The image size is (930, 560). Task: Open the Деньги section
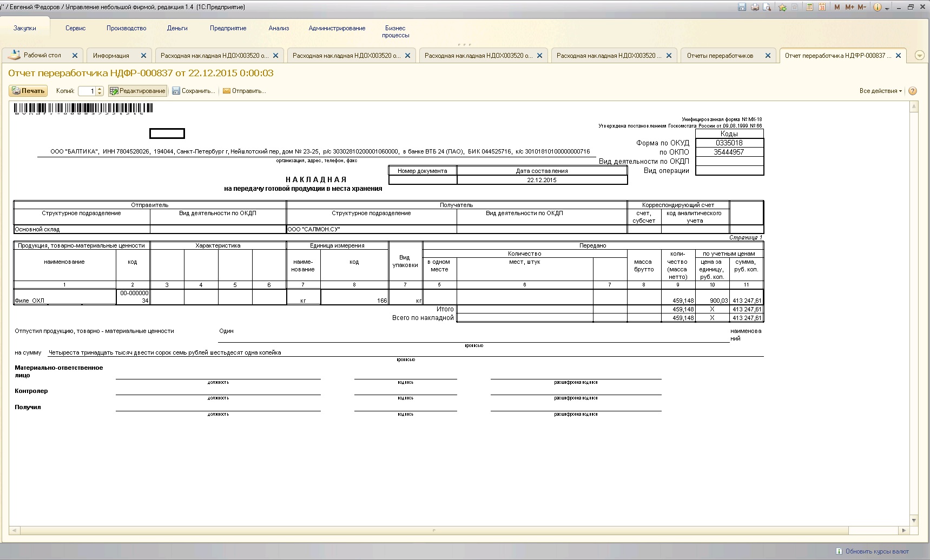177,28
